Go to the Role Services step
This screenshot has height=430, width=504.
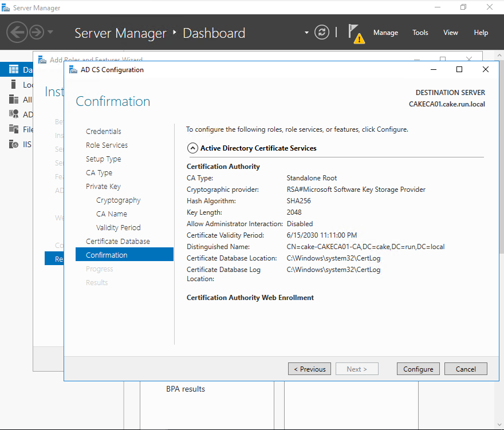[107, 145]
